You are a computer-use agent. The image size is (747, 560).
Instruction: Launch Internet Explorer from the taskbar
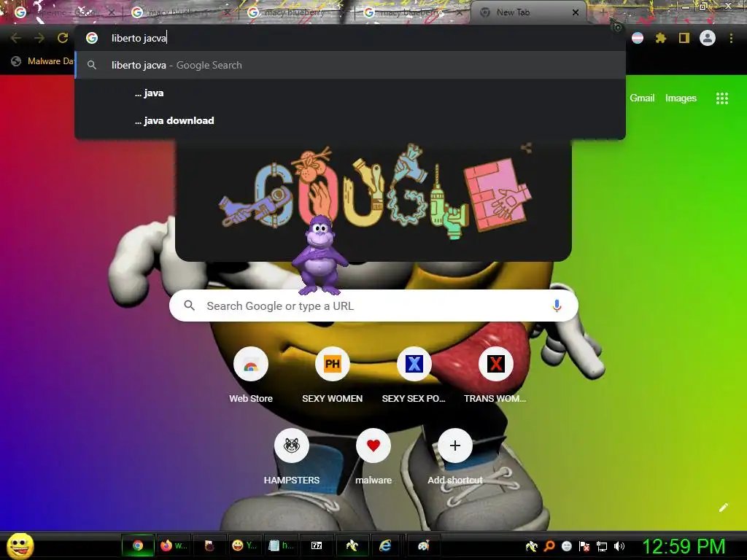[x=385, y=545]
